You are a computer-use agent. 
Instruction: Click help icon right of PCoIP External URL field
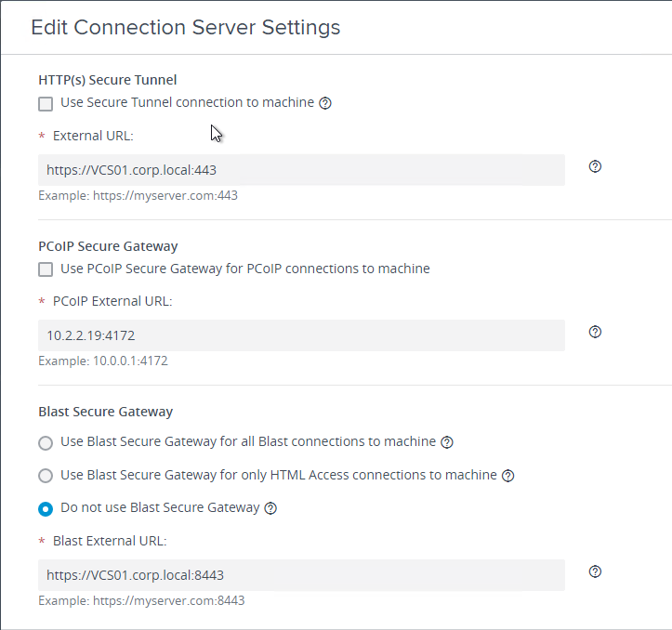[595, 332]
